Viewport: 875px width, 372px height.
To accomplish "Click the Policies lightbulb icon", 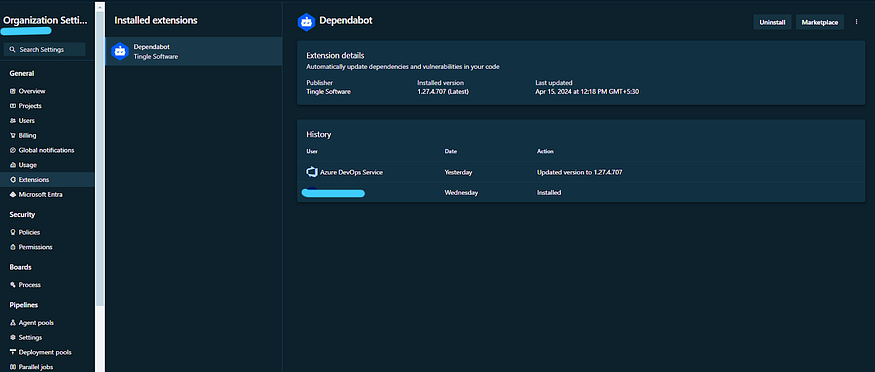I will [13, 232].
